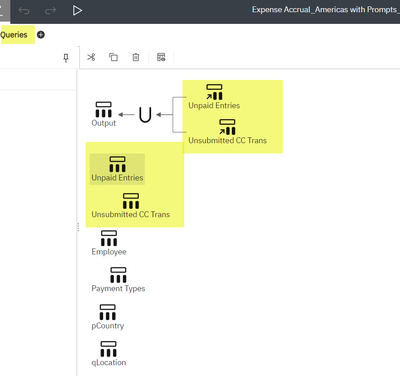This screenshot has height=376, width=400.
Task: Click the delete trash icon
Action: 136,57
